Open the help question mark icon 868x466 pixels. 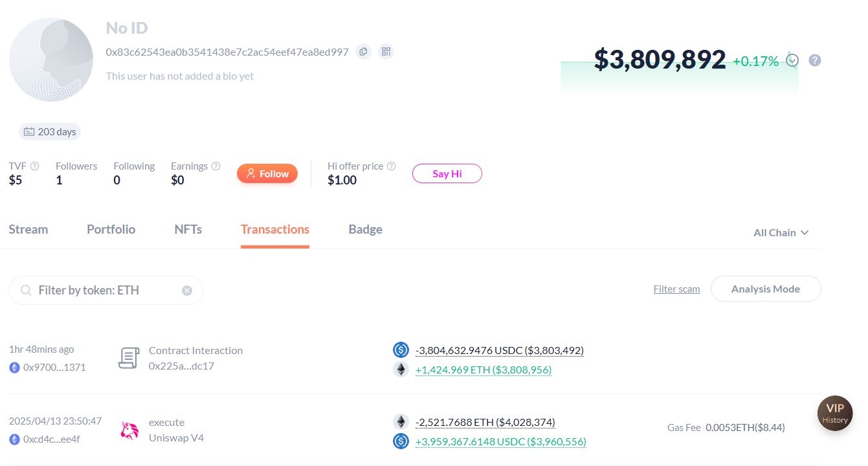point(814,60)
